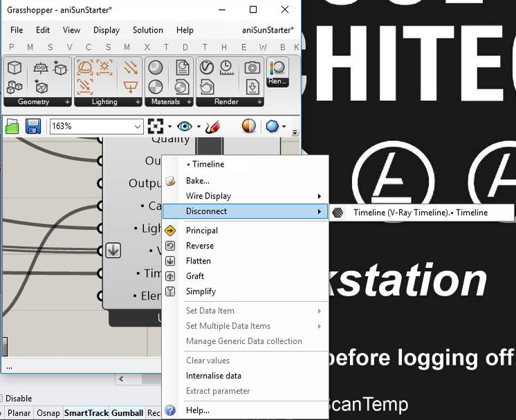Click the blue Save floppy disk icon
Viewport: 516px width, 420px height.
[33, 127]
